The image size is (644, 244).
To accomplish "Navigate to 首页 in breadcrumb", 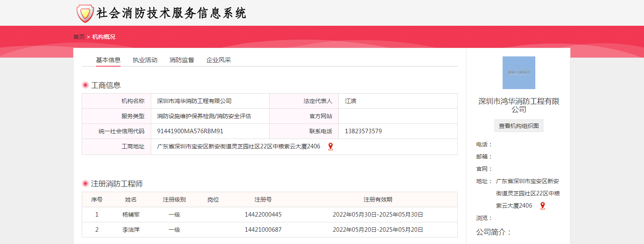I will click(x=79, y=37).
